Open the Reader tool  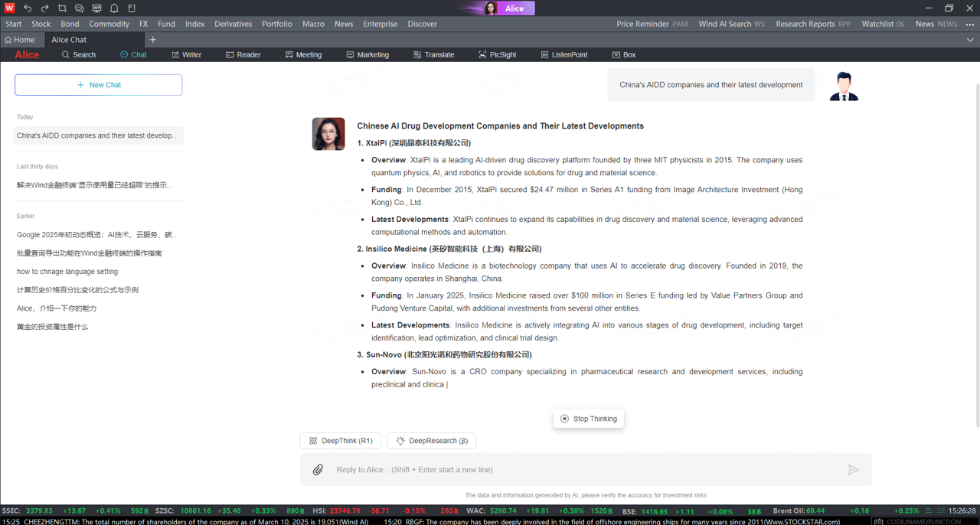click(x=243, y=55)
